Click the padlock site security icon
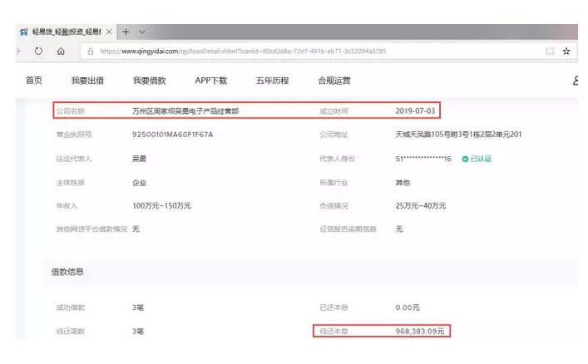This screenshot has width=588, height=364. pyautogui.click(x=91, y=52)
